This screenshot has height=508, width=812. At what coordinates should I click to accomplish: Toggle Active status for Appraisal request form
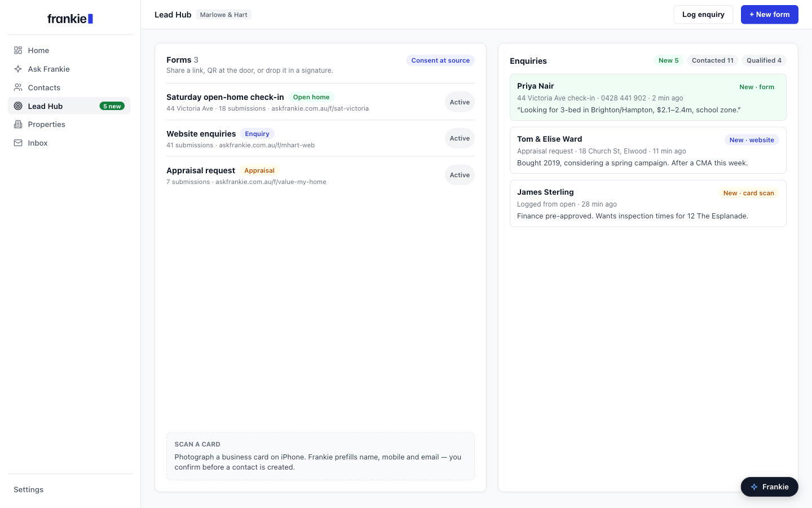(460, 175)
